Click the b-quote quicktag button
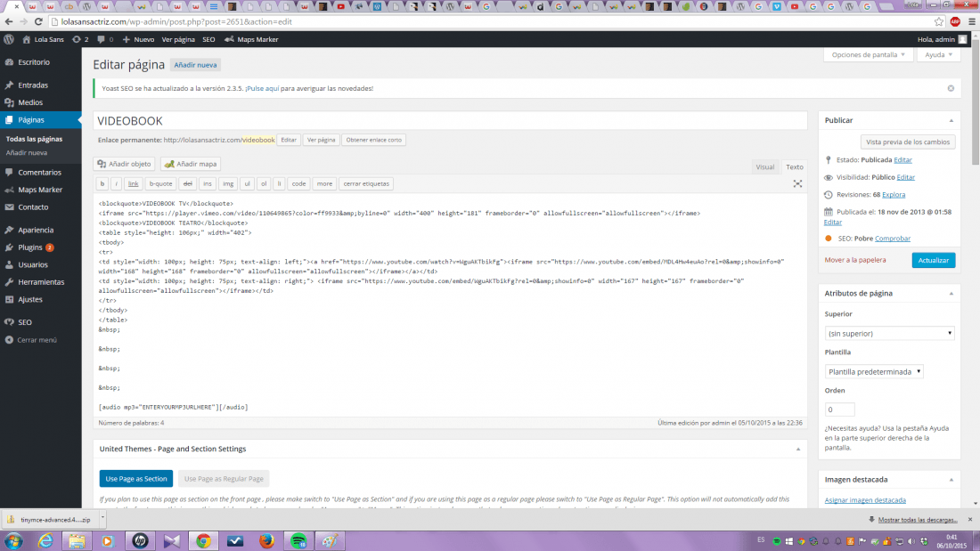The image size is (980, 551). pos(160,183)
